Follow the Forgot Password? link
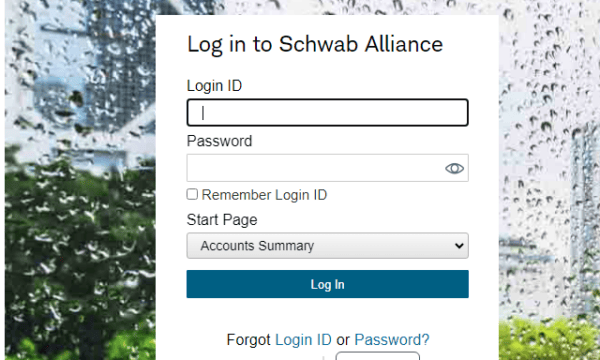The image size is (600, 360). tap(392, 340)
